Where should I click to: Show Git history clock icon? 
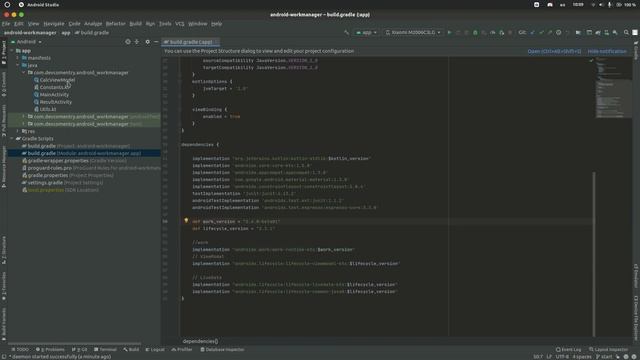click(558, 32)
